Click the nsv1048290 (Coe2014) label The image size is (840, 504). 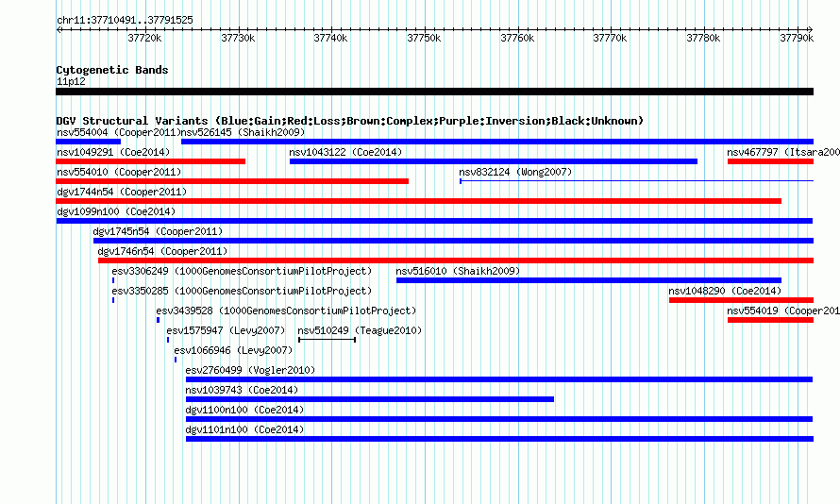pos(725,291)
